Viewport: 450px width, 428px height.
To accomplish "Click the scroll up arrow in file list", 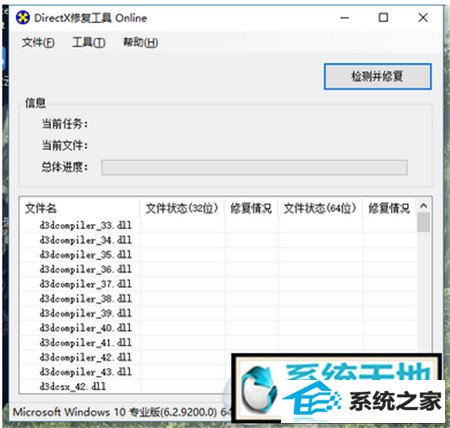I will [x=423, y=206].
